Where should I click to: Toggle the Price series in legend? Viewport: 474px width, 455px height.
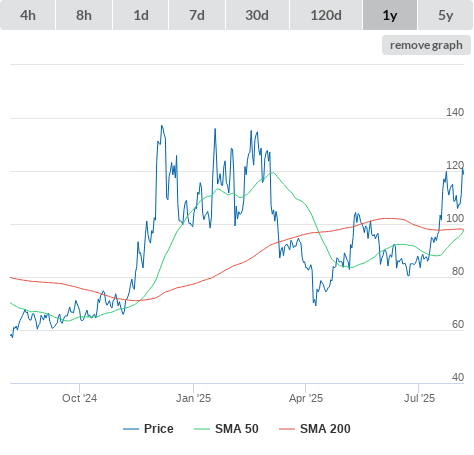(x=148, y=429)
